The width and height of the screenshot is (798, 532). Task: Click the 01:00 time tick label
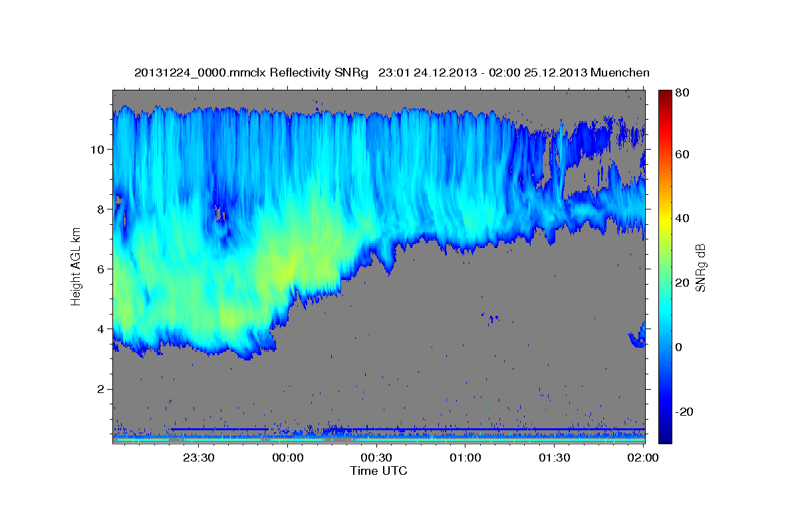click(x=465, y=458)
